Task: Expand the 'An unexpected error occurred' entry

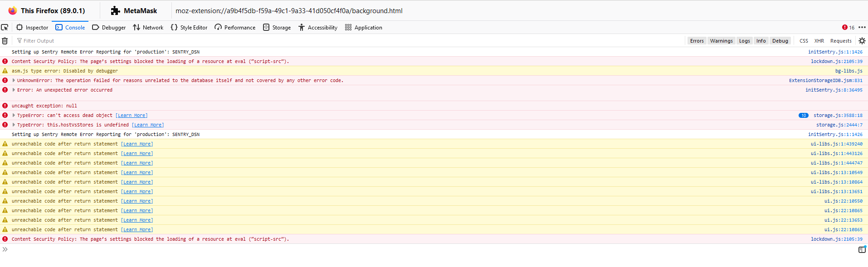Action: pyautogui.click(x=14, y=90)
